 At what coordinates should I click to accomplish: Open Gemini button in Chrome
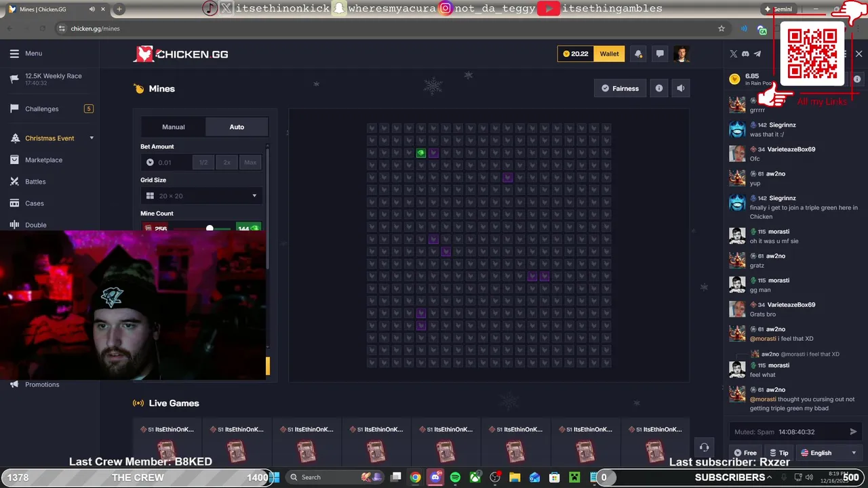(778, 9)
